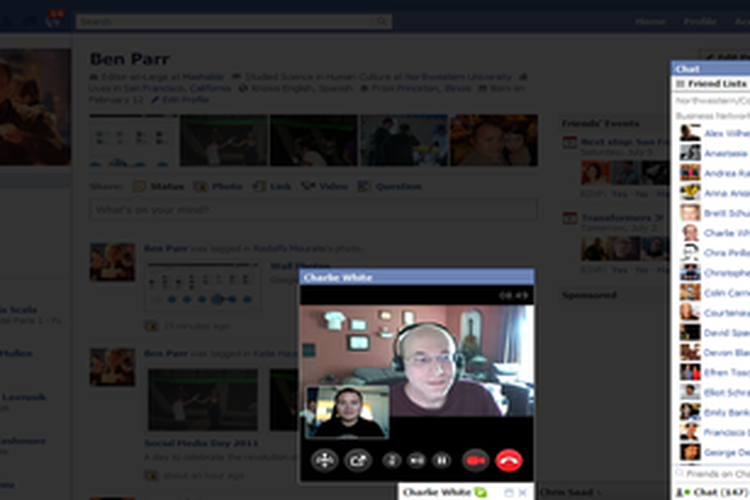Screen dimensions: 750x500
Task: Select the Question share option
Action: (x=390, y=187)
